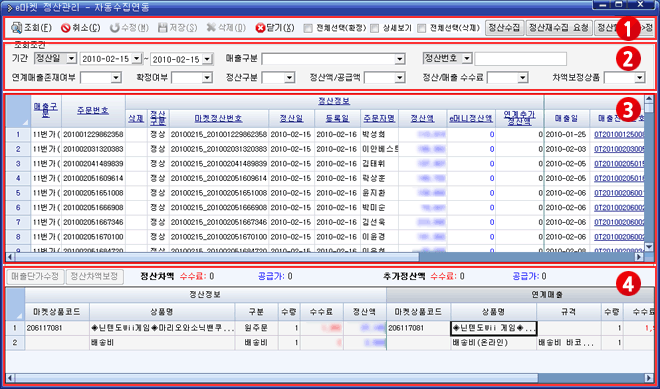Click the 정산재수집 요청 button

coord(559,28)
